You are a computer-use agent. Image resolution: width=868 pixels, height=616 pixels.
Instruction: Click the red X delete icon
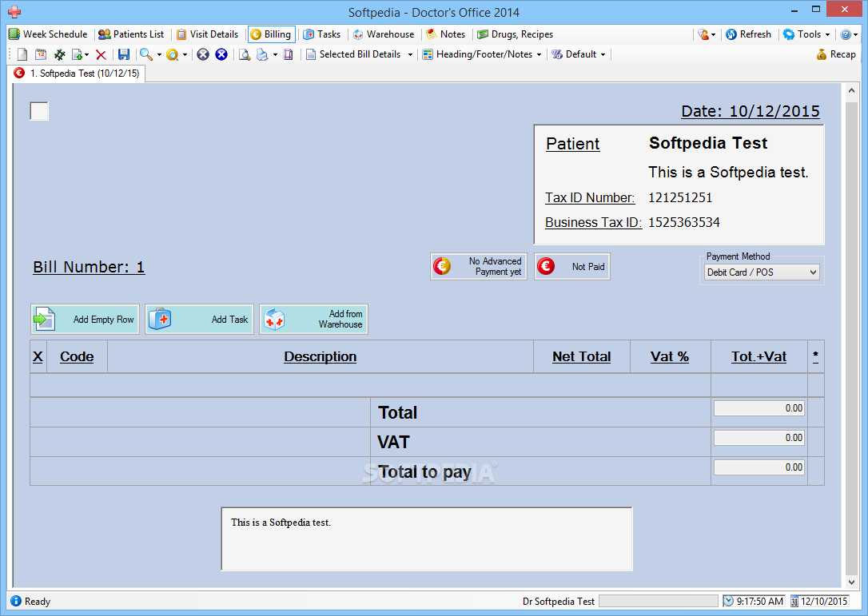(101, 54)
